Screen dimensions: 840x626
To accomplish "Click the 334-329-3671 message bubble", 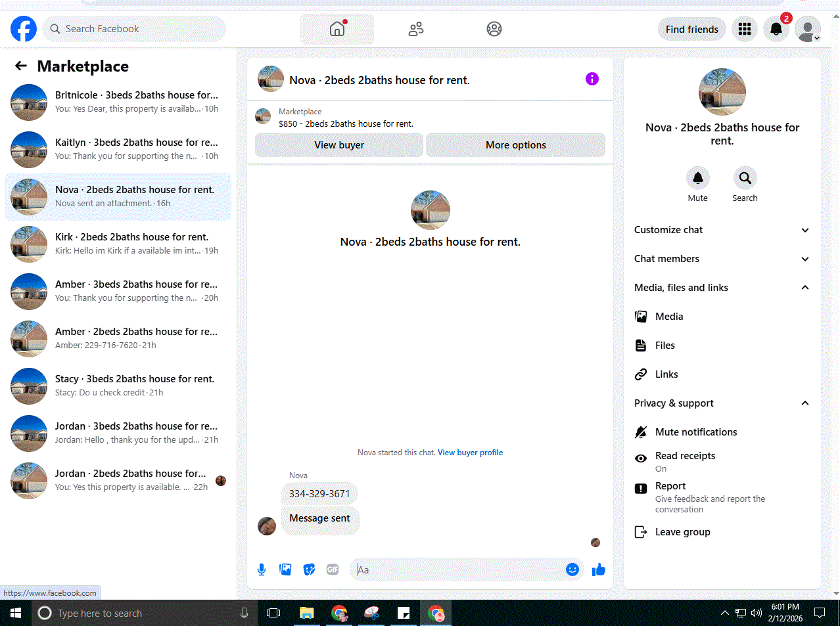I will (319, 494).
